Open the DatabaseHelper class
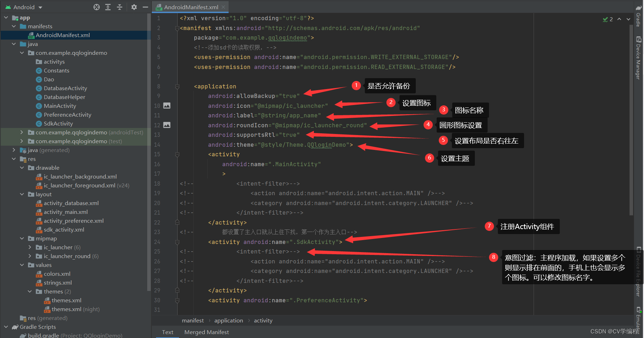 pos(64,97)
